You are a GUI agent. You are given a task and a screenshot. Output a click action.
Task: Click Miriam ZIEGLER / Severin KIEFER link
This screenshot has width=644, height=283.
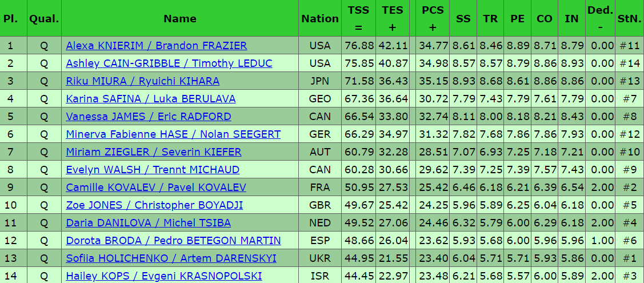[x=154, y=152]
